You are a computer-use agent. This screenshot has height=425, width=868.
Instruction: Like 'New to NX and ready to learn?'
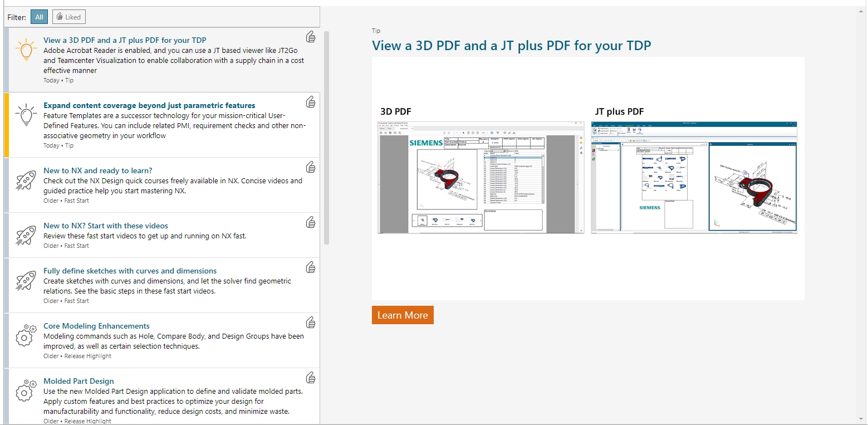point(311,167)
